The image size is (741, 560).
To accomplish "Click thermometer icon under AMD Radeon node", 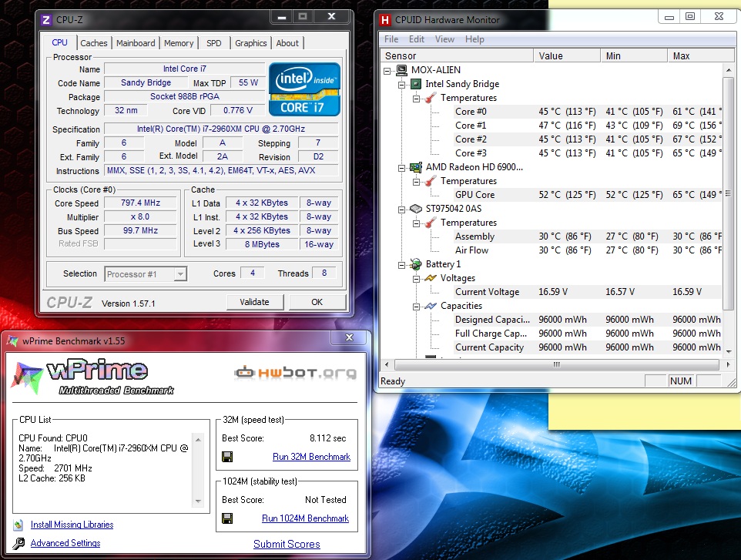I will 431,181.
